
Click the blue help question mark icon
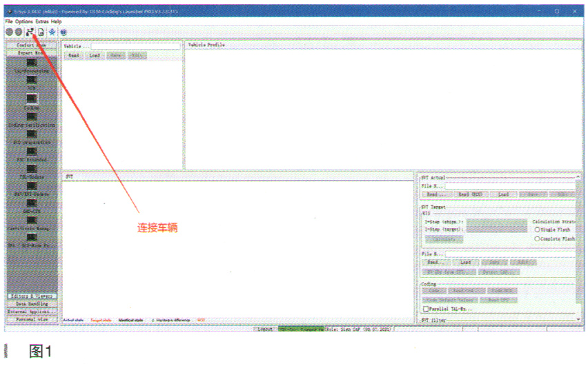[63, 32]
